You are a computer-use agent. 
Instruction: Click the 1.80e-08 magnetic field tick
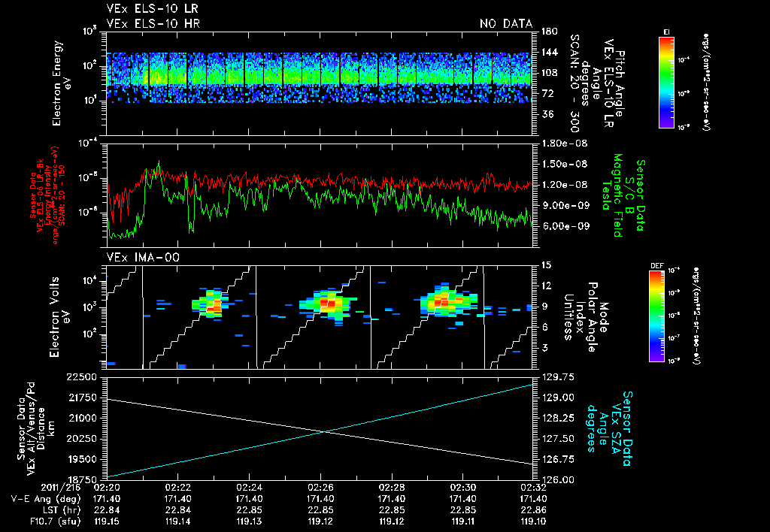pyautogui.click(x=564, y=144)
